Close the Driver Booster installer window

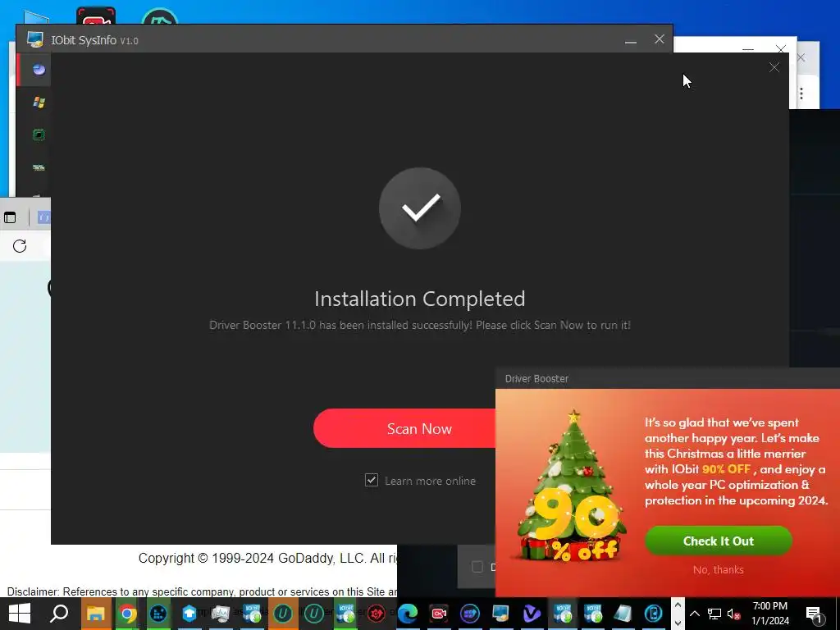(x=774, y=67)
